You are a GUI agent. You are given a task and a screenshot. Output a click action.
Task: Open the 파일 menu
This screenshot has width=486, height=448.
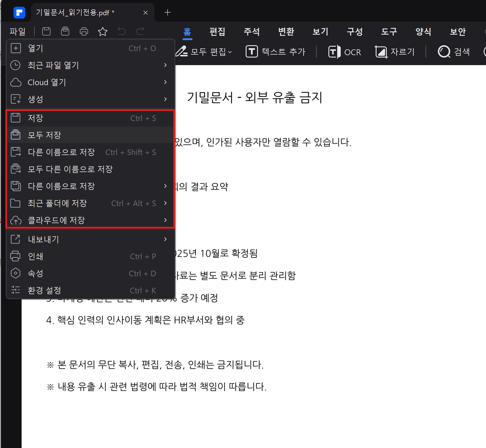pos(18,31)
